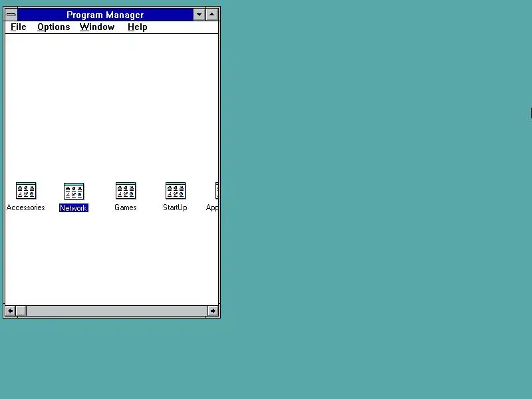
Task: Open the Help menu
Action: point(138,27)
